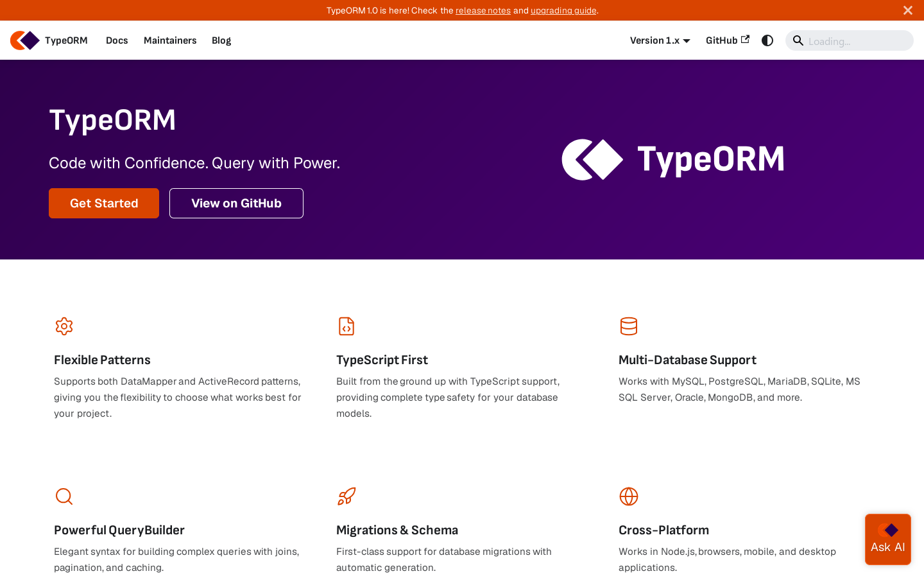The image size is (924, 578).
Task: Click the TypeORM navbar brand text
Action: [x=66, y=40]
